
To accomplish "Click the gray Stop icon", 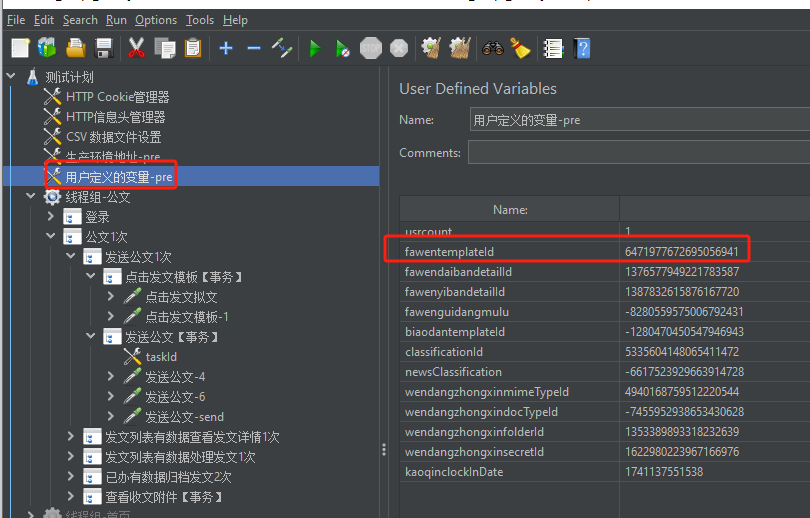I will (371, 49).
